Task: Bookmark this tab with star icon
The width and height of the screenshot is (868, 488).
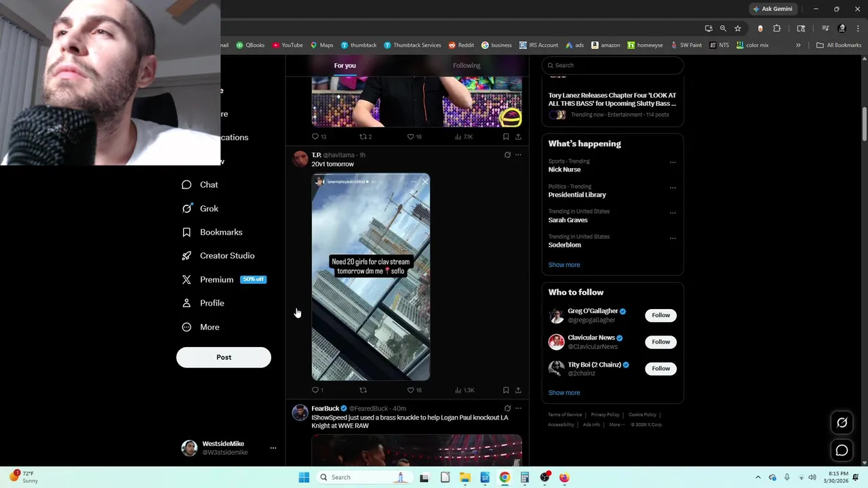Action: [738, 28]
